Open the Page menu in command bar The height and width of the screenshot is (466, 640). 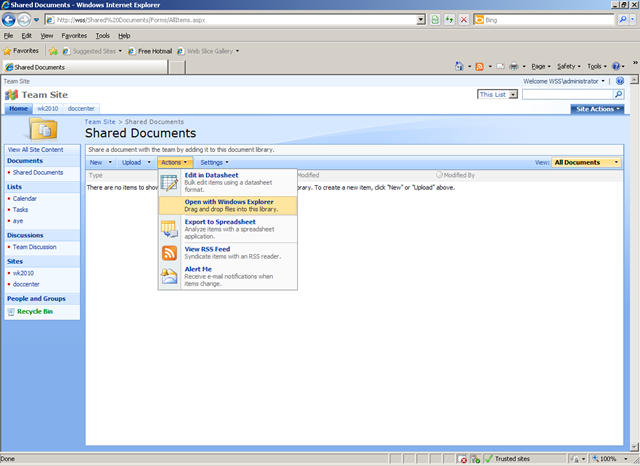tap(540, 66)
